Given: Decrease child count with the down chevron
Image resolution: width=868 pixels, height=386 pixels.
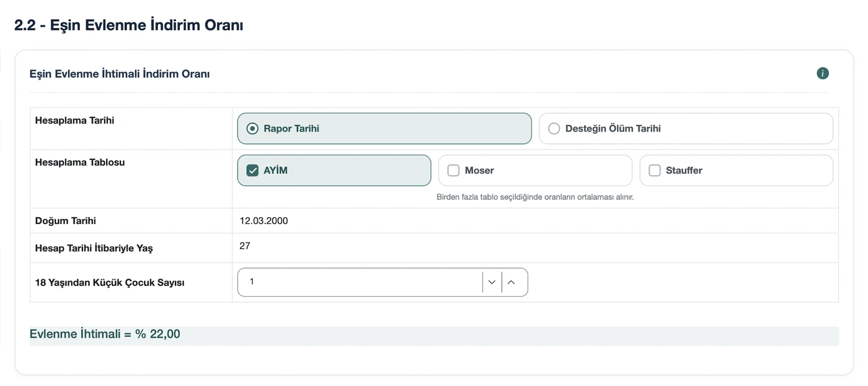Looking at the screenshot, I should [x=492, y=282].
